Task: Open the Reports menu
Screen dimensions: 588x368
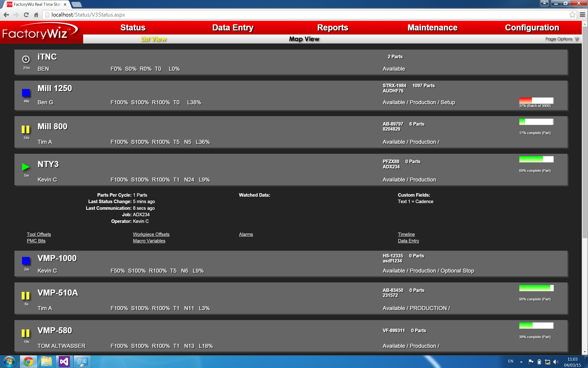Action: pos(333,28)
